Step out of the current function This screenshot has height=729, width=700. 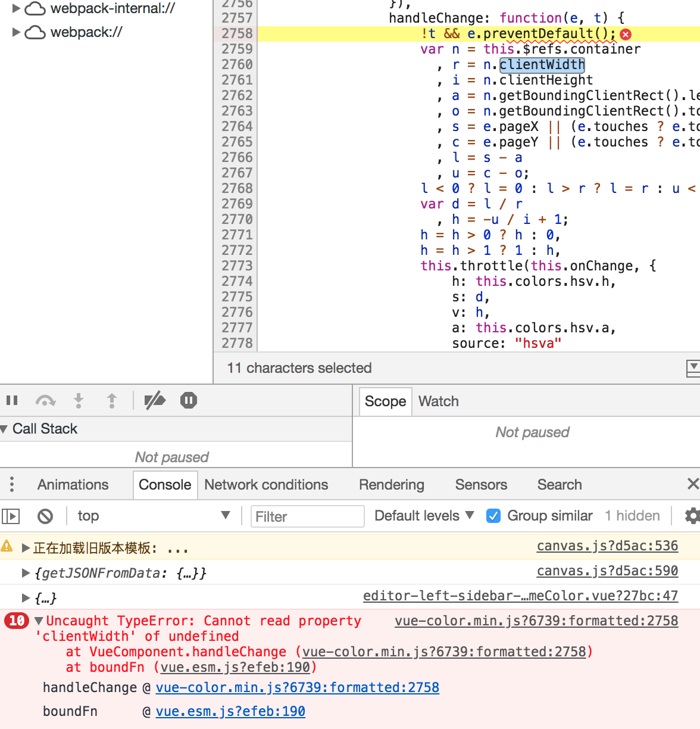112,400
